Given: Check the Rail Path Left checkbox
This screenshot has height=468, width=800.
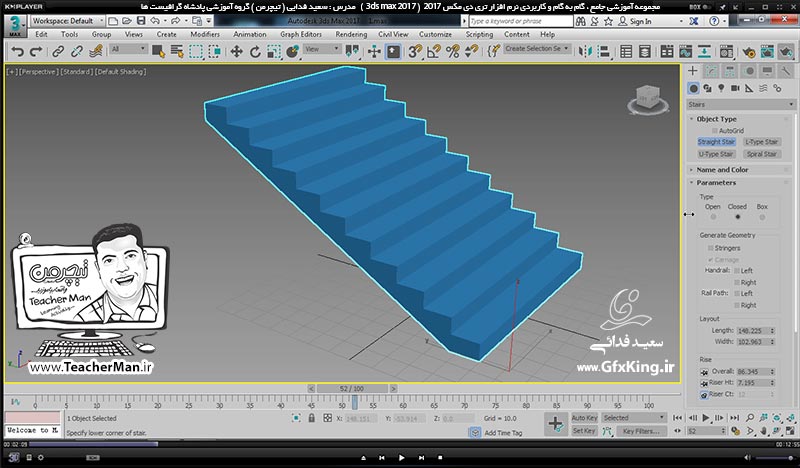Looking at the screenshot, I should click(x=737, y=293).
